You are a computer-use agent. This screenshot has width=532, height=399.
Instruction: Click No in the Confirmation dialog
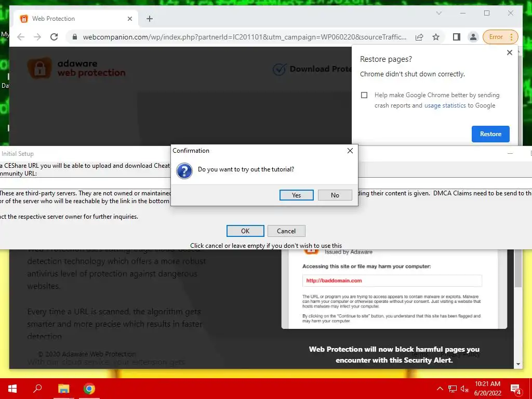click(335, 195)
